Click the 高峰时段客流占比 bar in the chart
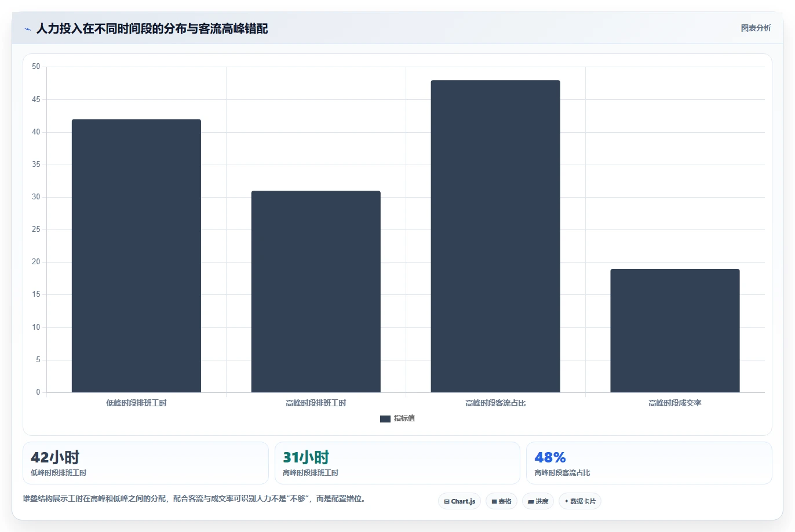The image size is (795, 532). coord(495,236)
